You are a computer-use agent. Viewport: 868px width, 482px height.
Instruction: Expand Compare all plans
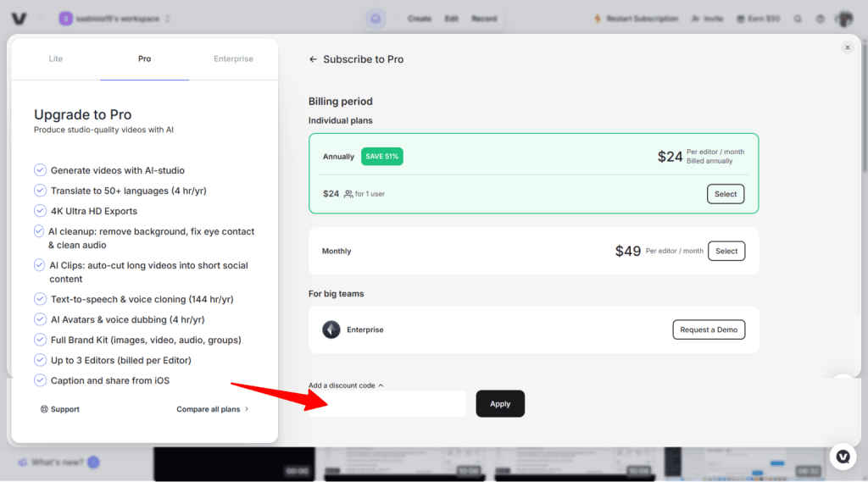(213, 409)
